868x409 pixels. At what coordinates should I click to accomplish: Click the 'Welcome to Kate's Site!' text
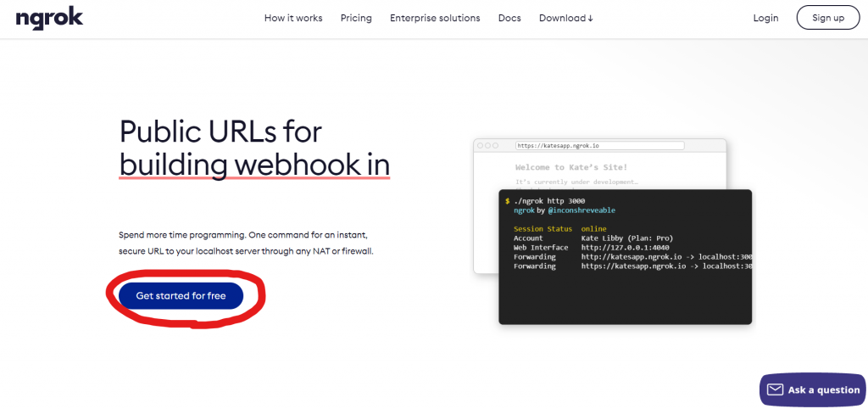[571, 167]
